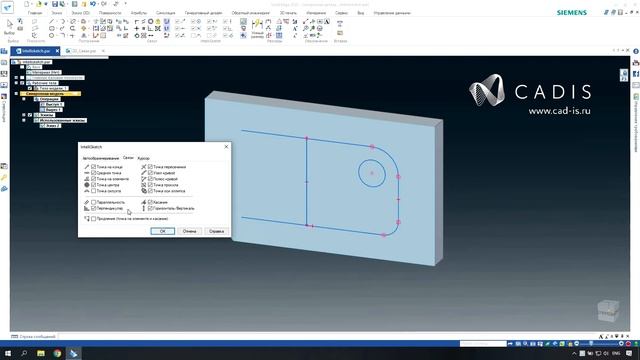Open the Автообразмеривание tab in IntelliSketch dialog

(101, 158)
